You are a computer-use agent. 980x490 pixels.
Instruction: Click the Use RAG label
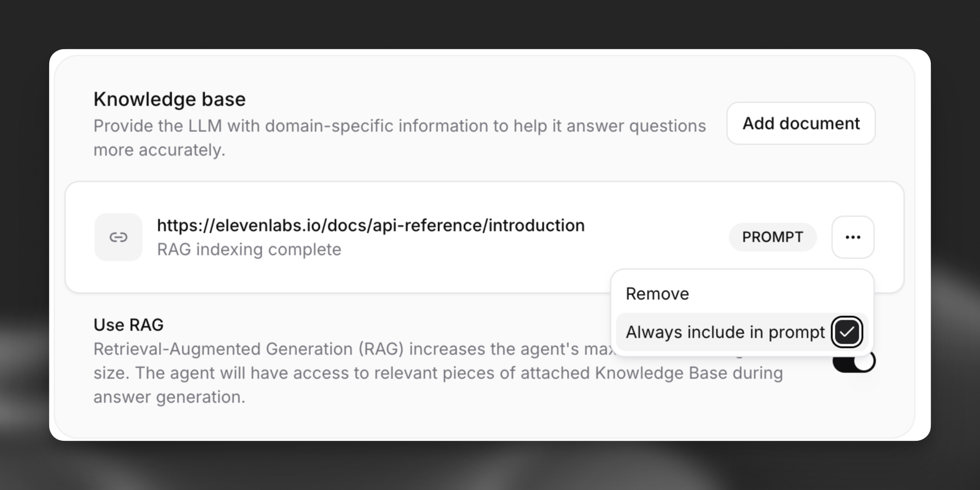(x=128, y=324)
